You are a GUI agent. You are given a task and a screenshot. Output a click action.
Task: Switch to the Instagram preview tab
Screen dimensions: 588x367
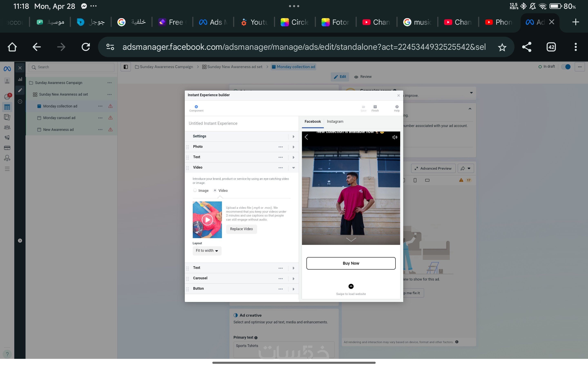coord(335,122)
